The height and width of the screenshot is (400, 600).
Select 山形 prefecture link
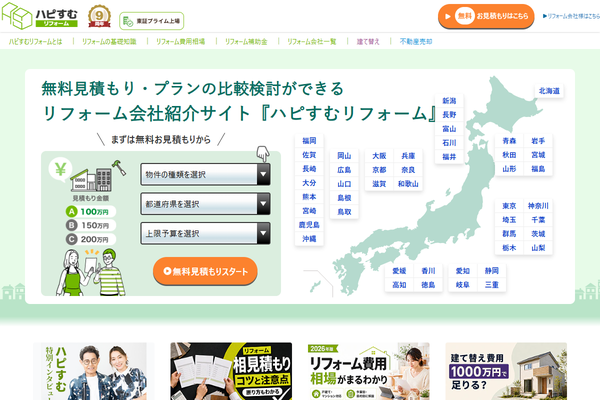point(509,169)
